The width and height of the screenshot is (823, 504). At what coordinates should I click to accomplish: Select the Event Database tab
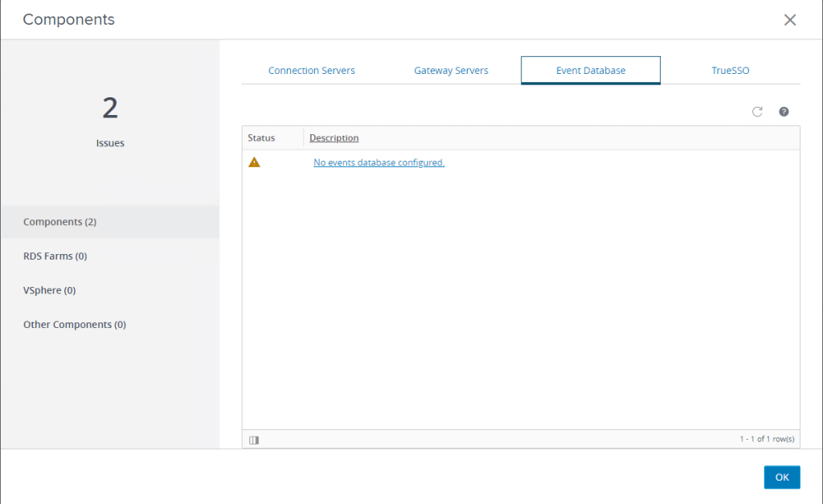(591, 71)
